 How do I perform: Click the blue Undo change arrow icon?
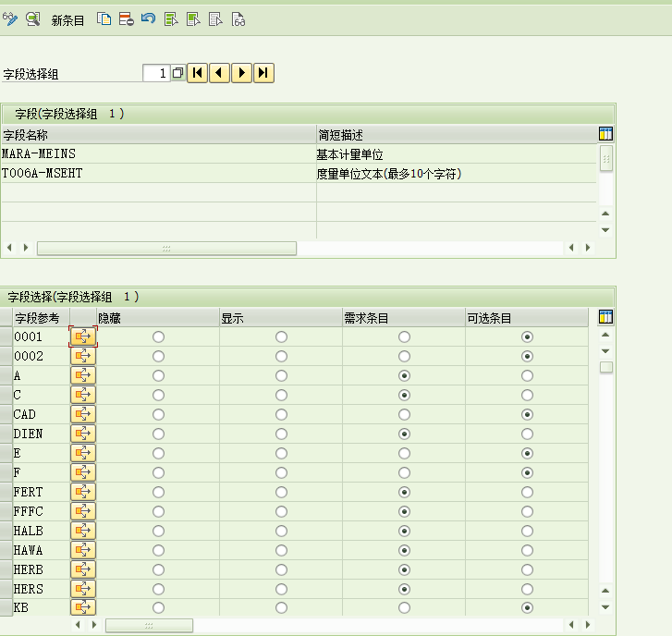tap(148, 18)
